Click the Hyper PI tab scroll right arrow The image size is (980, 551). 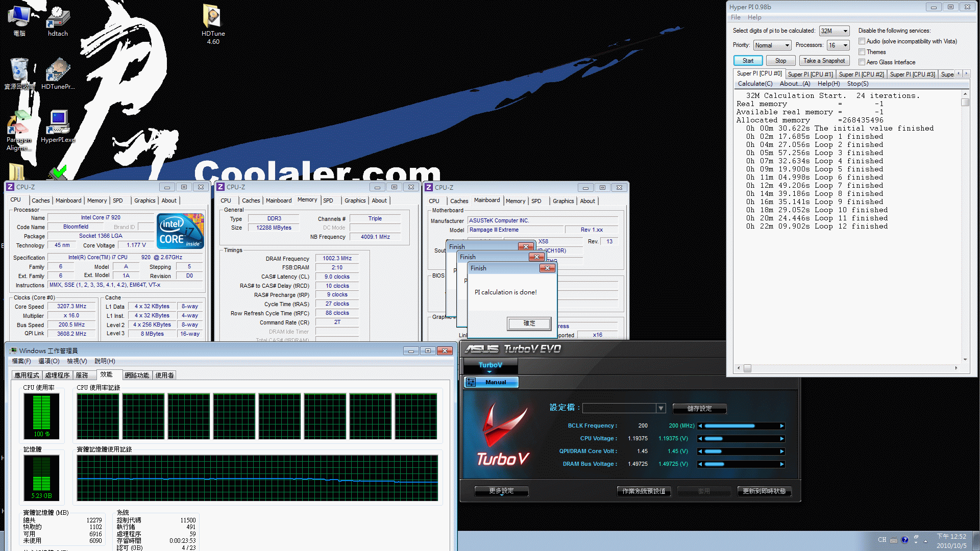pyautogui.click(x=966, y=74)
